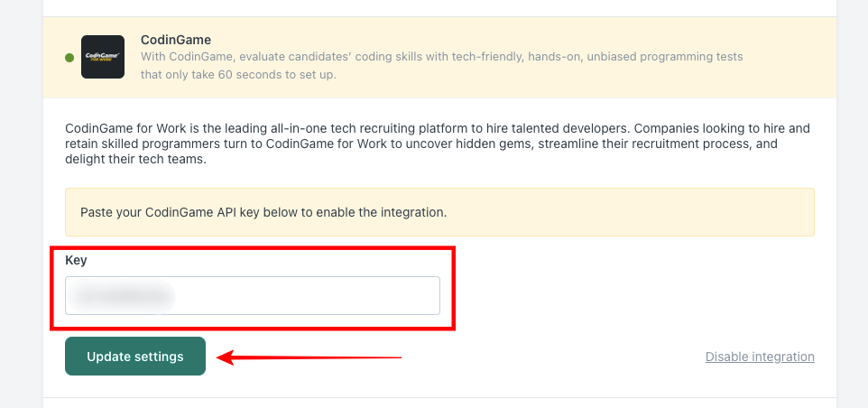Click the yellow Paste your API key notice
Screen dimensions: 868x408
click(x=439, y=212)
